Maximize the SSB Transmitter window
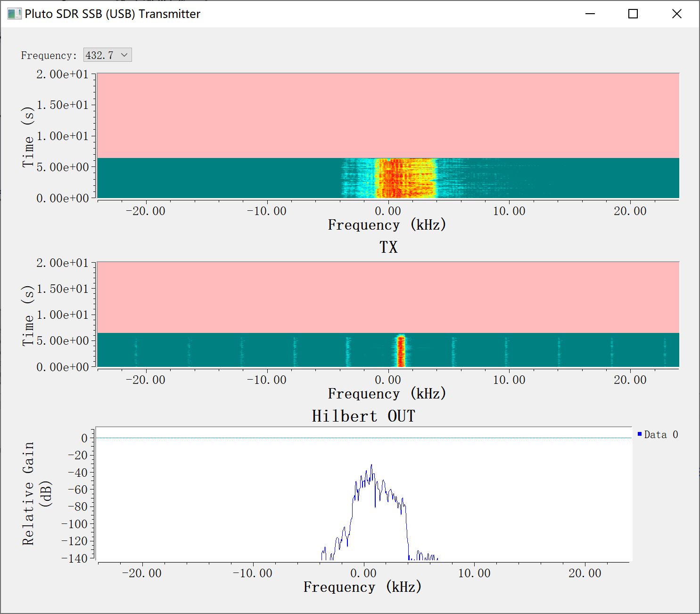Viewport: 700px width, 614px height. pos(633,14)
